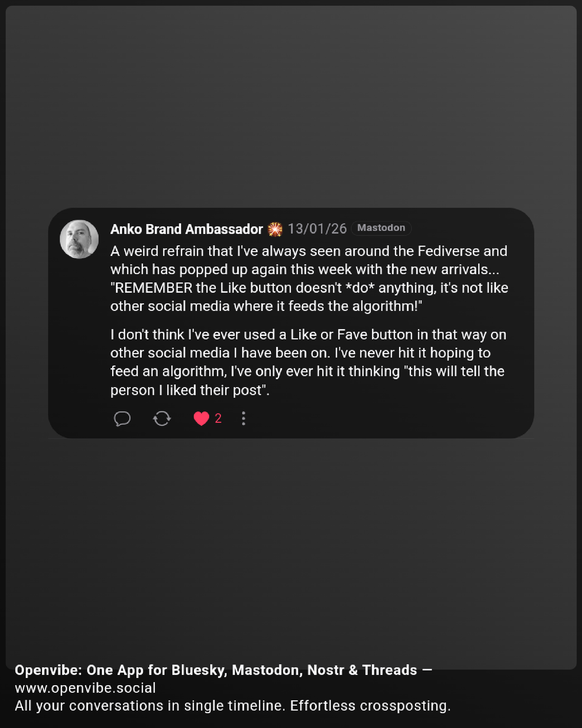Unlike the post via the red heart
This screenshot has height=728, width=582.
click(201, 419)
